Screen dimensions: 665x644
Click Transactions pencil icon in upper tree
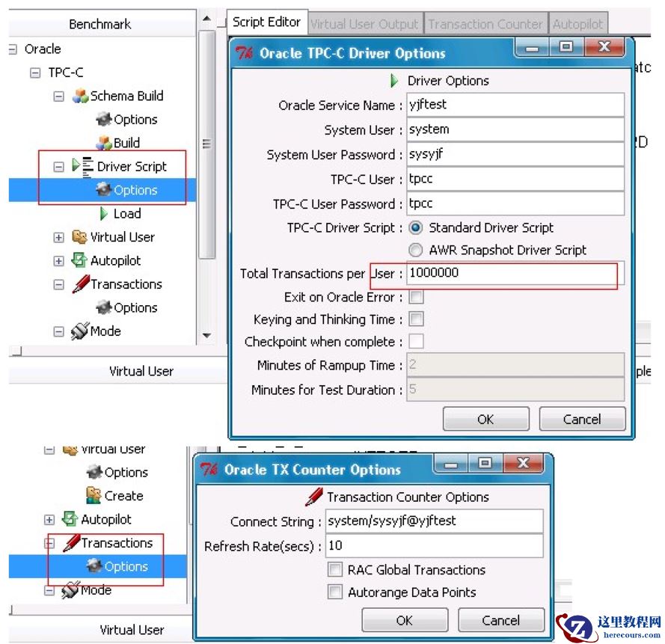coord(81,283)
